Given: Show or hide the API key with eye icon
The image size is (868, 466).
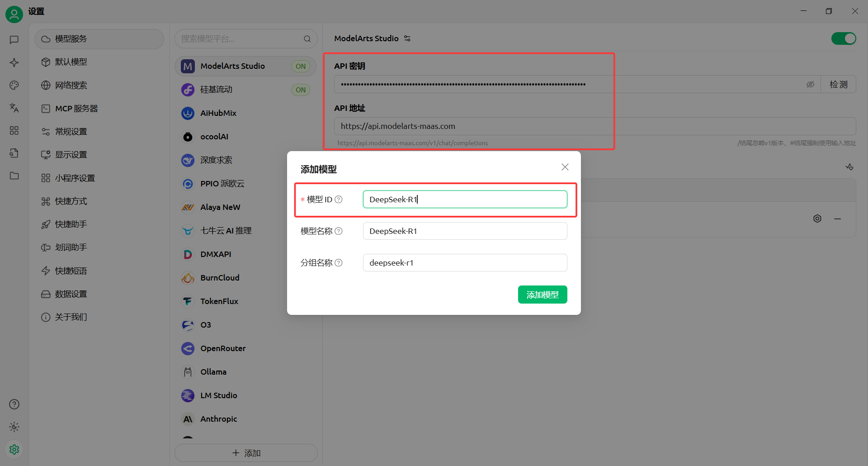Looking at the screenshot, I should click(x=810, y=85).
